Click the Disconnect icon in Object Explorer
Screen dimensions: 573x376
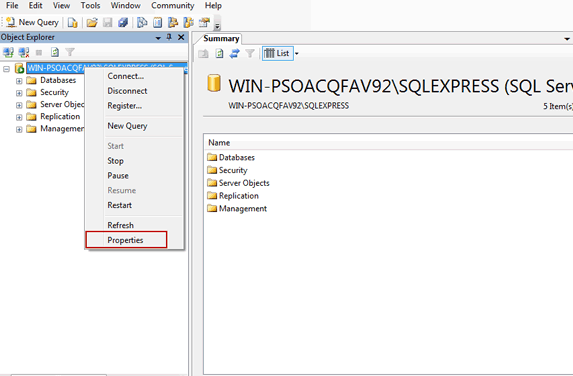(x=24, y=52)
